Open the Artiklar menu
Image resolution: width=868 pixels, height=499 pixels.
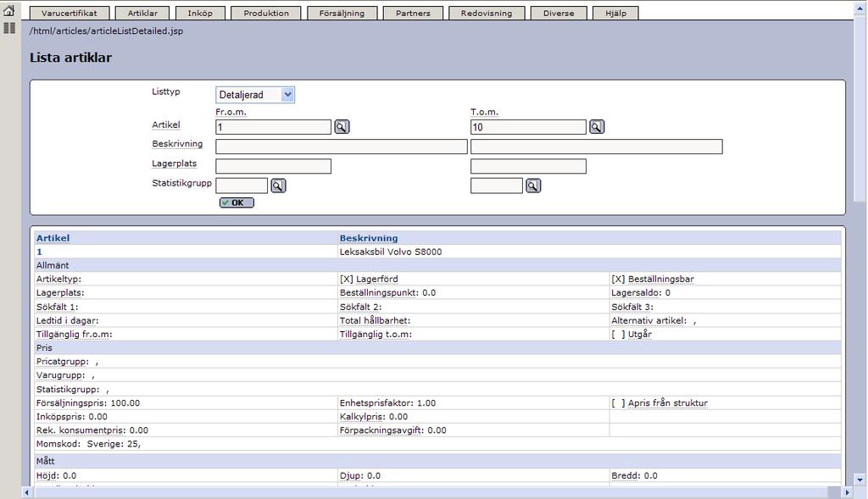[142, 13]
